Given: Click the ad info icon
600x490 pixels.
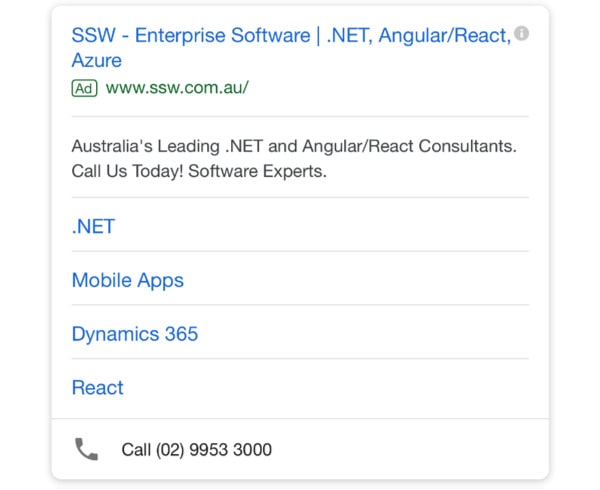Looking at the screenshot, I should 521,34.
